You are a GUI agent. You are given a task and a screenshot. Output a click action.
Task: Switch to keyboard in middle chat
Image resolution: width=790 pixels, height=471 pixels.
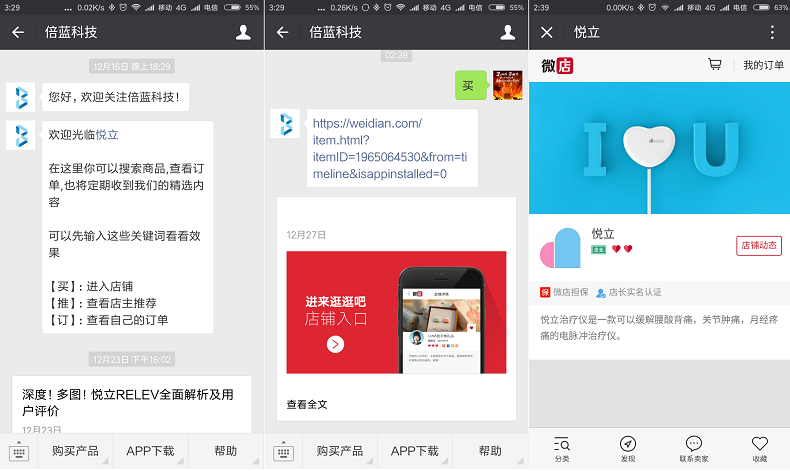[x=283, y=452]
